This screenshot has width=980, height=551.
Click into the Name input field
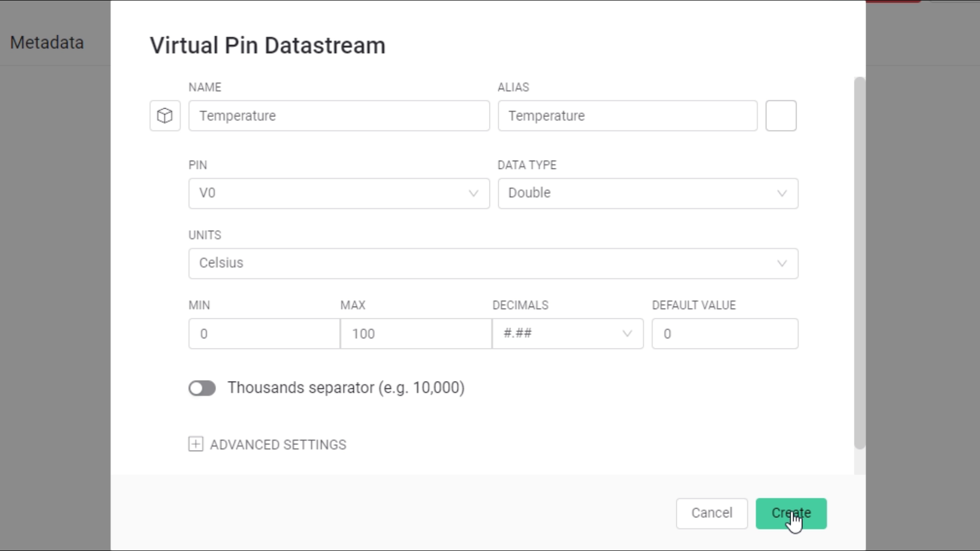(x=338, y=116)
